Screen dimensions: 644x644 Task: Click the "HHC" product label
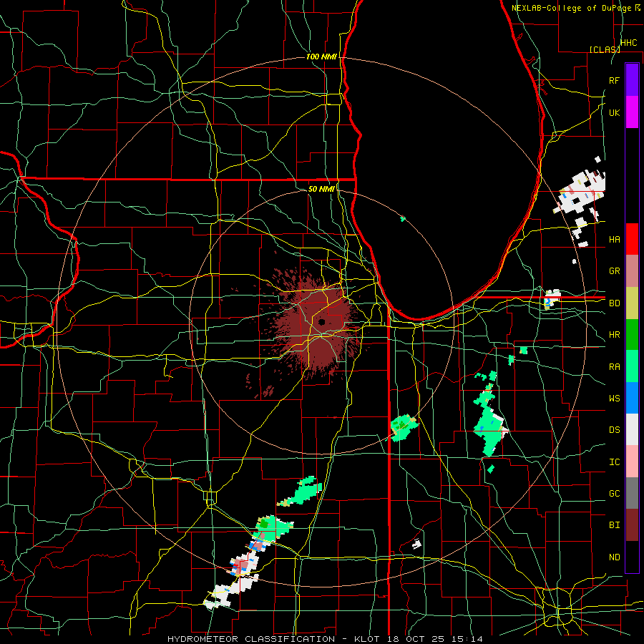[628, 43]
